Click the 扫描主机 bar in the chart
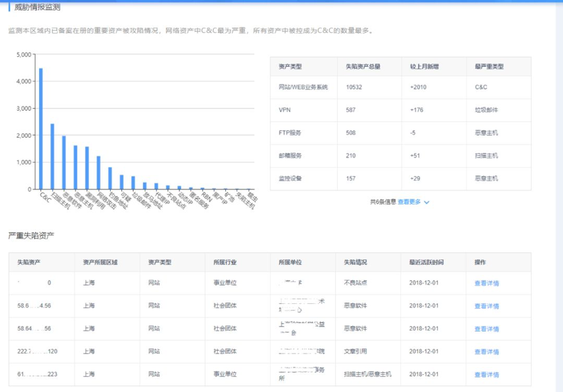563x392 pixels. point(52,156)
